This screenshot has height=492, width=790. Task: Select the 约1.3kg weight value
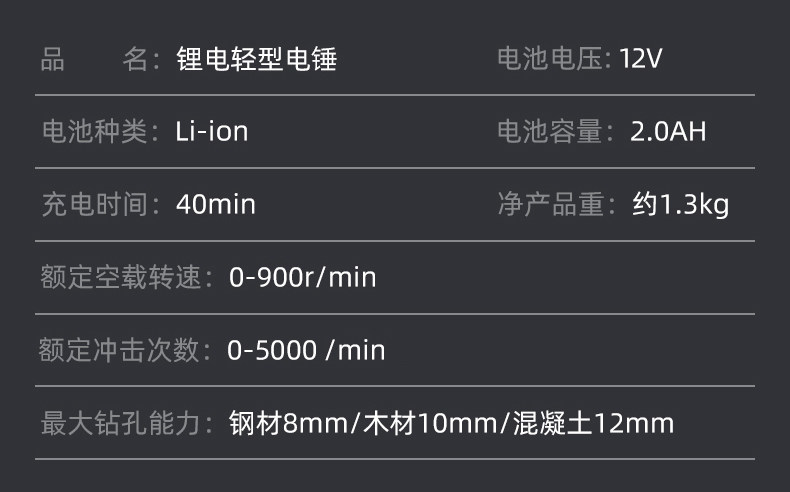pos(680,204)
